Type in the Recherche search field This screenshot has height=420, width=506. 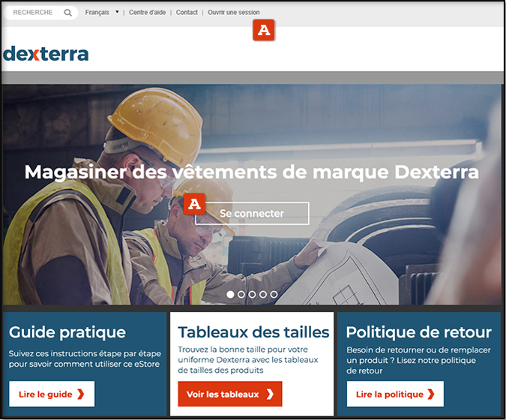(34, 13)
